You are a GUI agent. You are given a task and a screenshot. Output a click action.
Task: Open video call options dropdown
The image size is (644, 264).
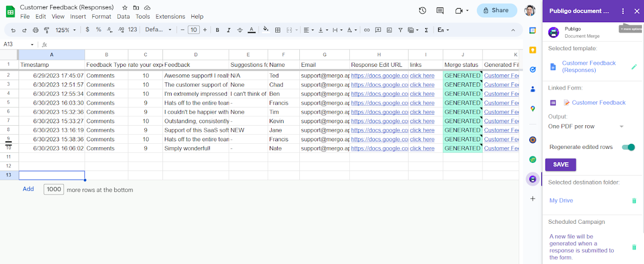[467, 11]
